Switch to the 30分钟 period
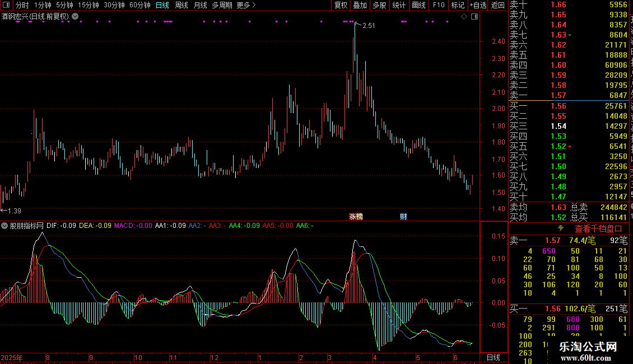Image resolution: width=633 pixels, height=364 pixels. 114,5
